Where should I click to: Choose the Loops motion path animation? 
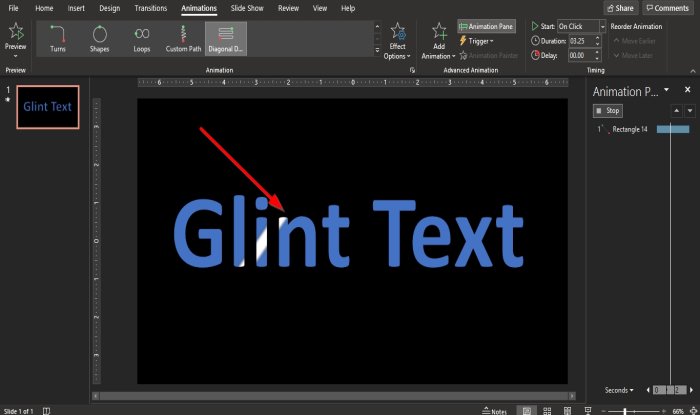point(141,38)
